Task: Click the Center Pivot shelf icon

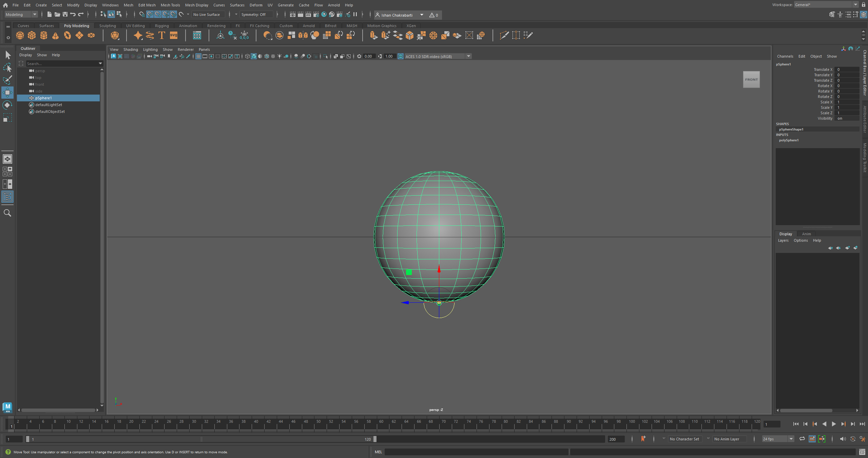Action: [220, 35]
